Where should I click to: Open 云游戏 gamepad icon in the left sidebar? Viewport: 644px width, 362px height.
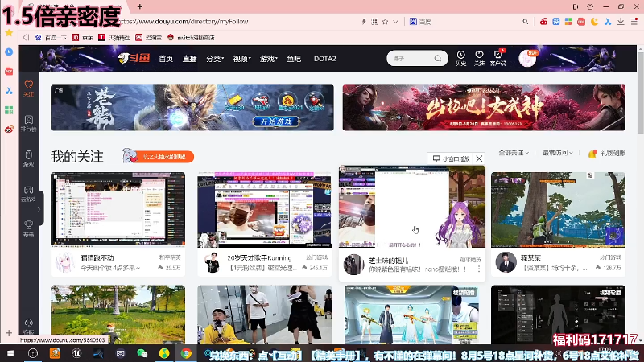pyautogui.click(x=29, y=193)
